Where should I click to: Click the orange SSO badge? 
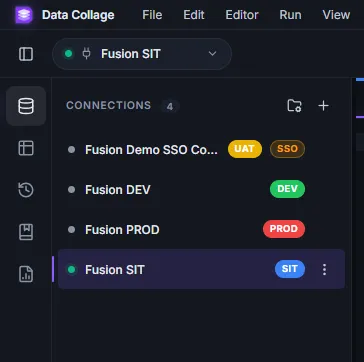(287, 149)
